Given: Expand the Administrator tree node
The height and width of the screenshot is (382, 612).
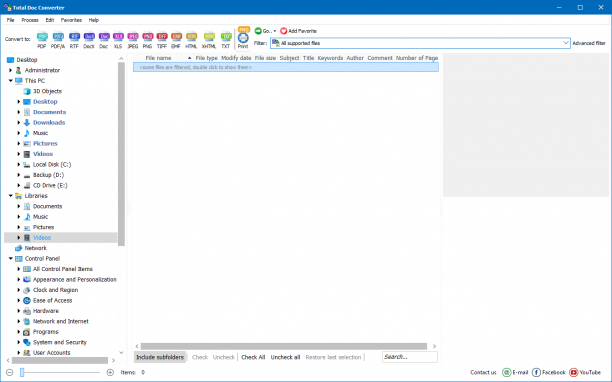Looking at the screenshot, I should point(11,70).
